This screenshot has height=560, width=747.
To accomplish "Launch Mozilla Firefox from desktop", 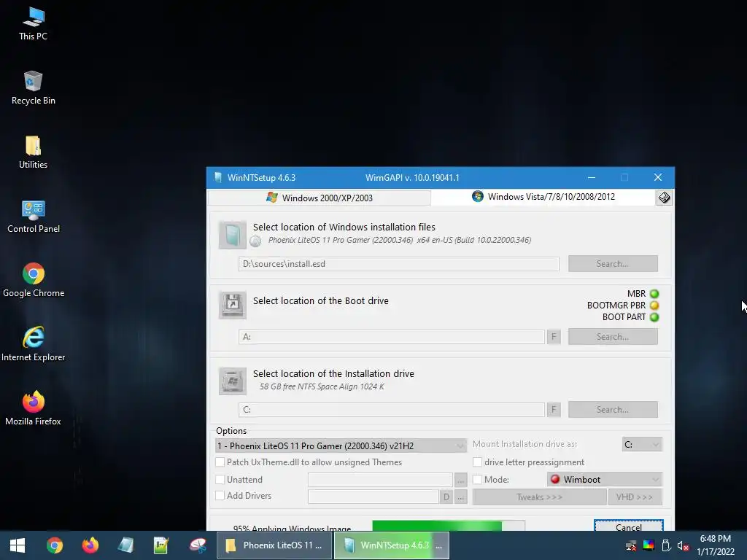I will (x=34, y=408).
